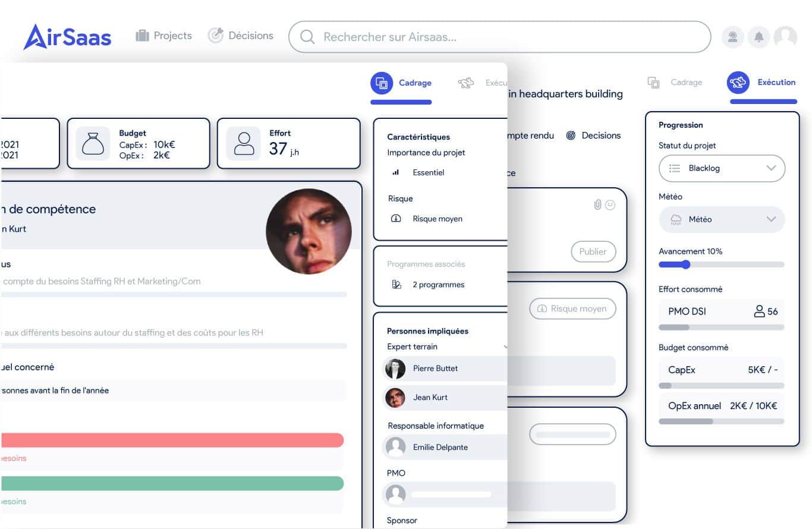Click Jean Kurt's small avatar in Personnes impliquées
Screen dimensions: 812x529
pos(395,398)
